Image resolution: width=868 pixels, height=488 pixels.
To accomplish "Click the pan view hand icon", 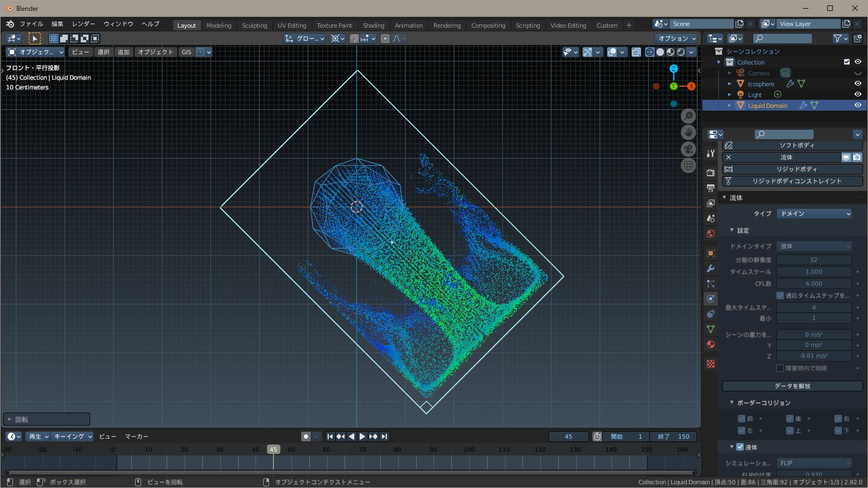I will pos(688,132).
